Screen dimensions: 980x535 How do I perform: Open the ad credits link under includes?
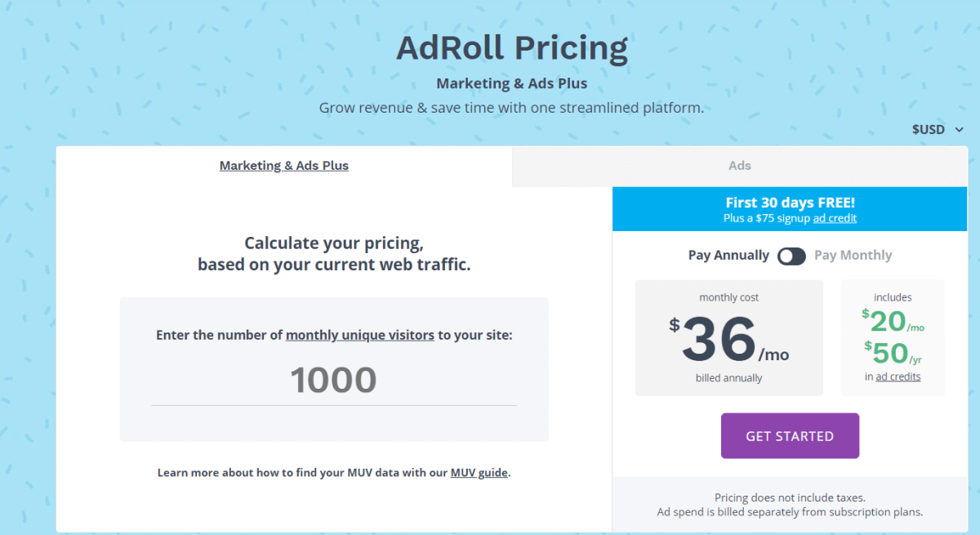[x=898, y=377]
